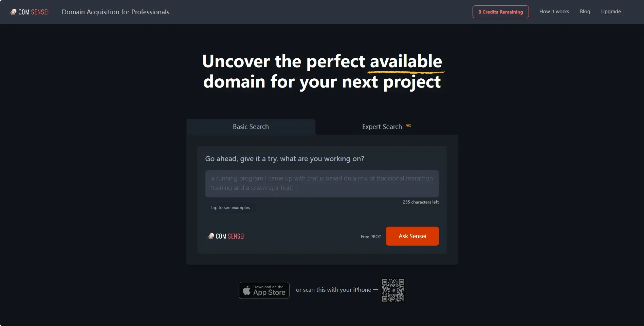Image resolution: width=644 pixels, height=326 pixels.
Task: Click the Apple icon on App Store badge
Action: coord(247,290)
